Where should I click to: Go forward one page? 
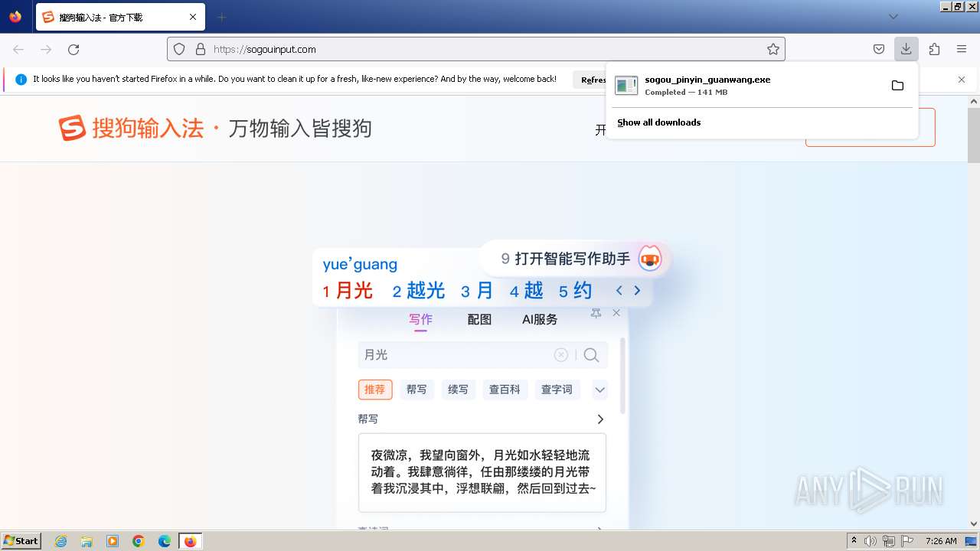tap(46, 49)
